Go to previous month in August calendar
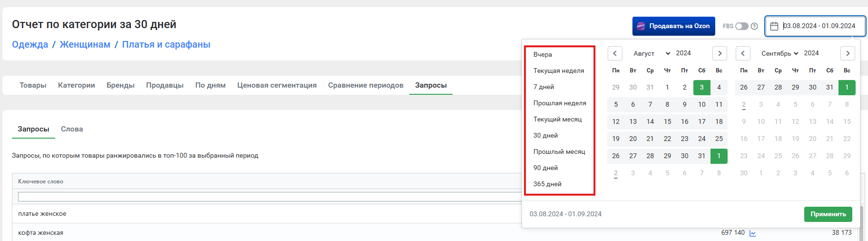The height and width of the screenshot is (241, 868). (x=615, y=53)
